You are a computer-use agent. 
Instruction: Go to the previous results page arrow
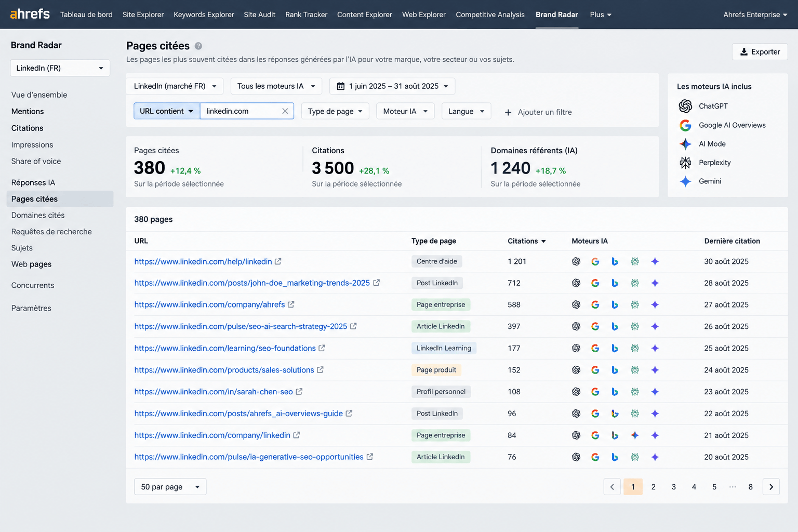click(612, 487)
